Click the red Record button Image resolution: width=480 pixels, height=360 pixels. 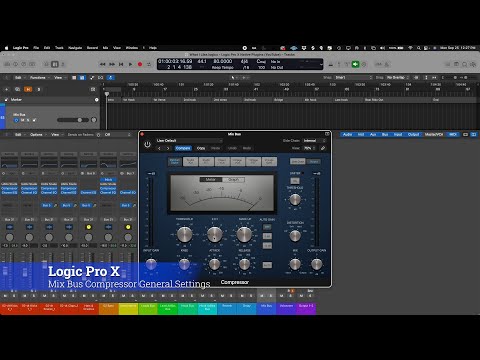140,64
